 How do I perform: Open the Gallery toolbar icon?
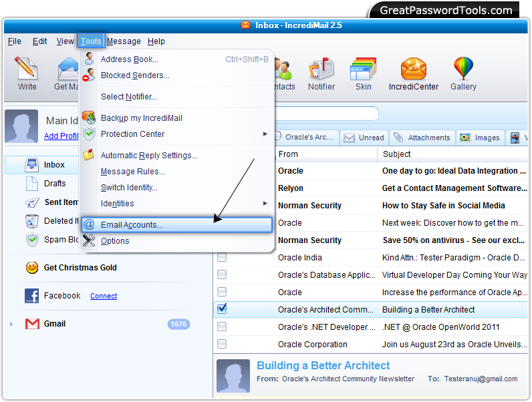pos(463,69)
